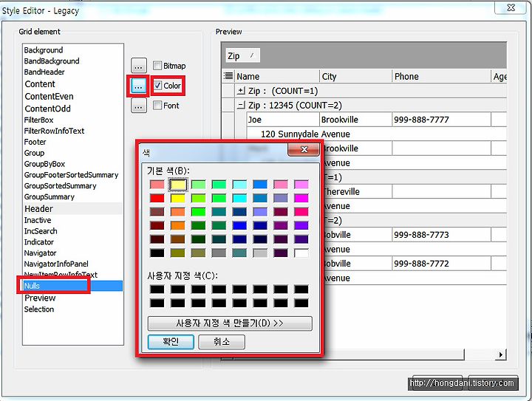Pick the orange basic color swatch
This screenshot has width=532, height=401.
(178, 225)
